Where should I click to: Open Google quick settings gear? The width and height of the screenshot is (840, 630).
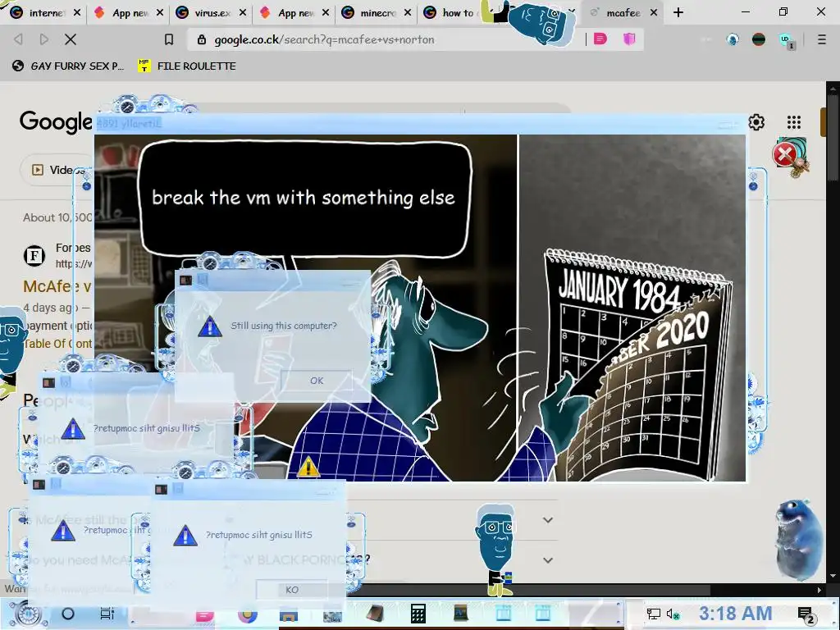click(756, 122)
